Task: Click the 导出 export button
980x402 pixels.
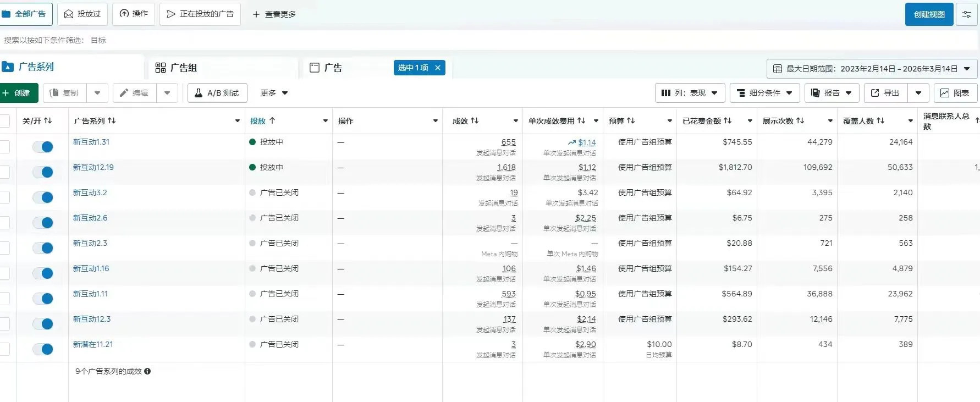Action: (886, 93)
